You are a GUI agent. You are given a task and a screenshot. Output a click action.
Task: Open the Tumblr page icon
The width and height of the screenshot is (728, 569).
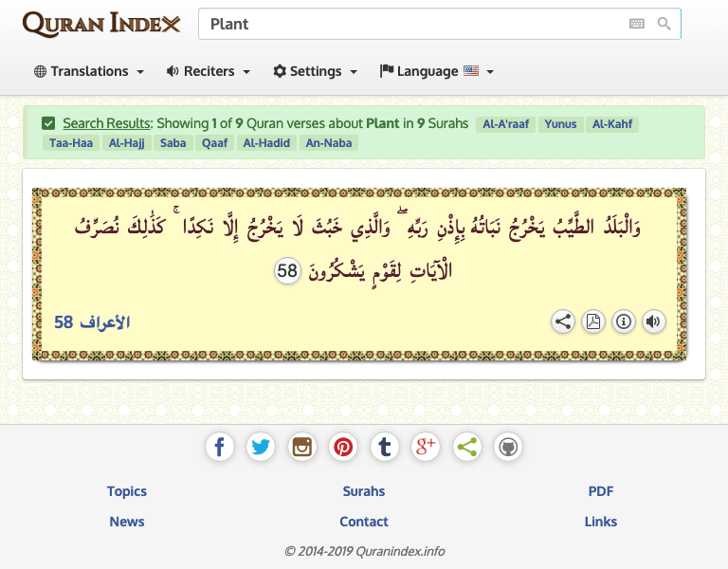pyautogui.click(x=385, y=447)
